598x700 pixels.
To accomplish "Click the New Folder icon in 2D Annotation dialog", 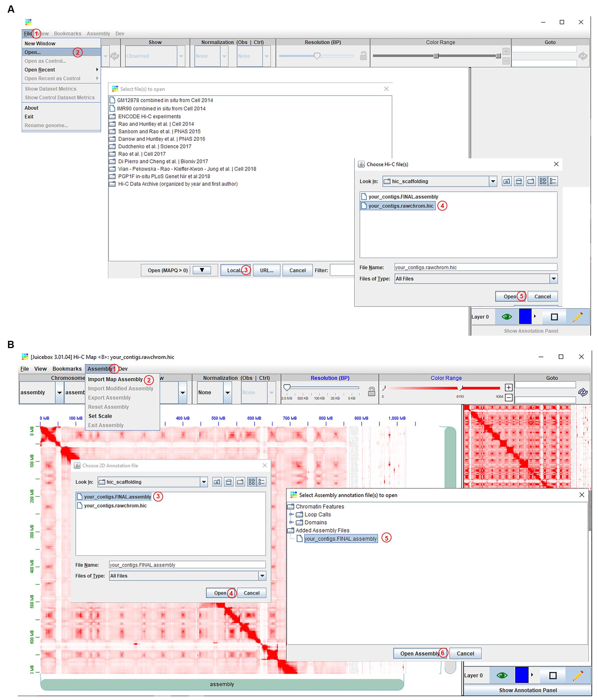I will click(x=240, y=482).
